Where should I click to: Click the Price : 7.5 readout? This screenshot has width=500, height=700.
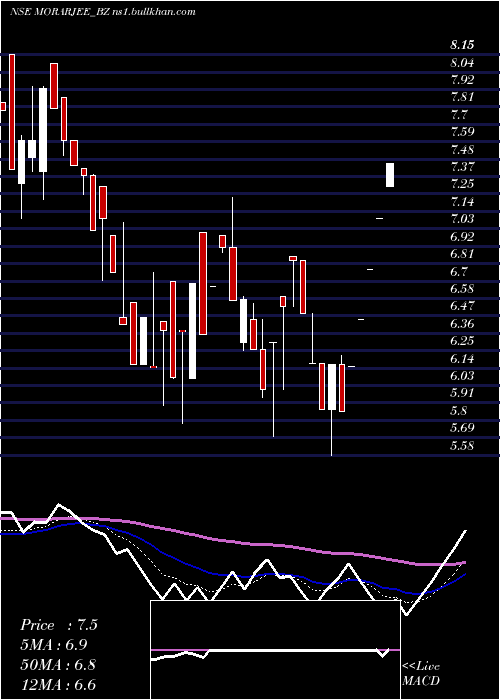(x=58, y=625)
